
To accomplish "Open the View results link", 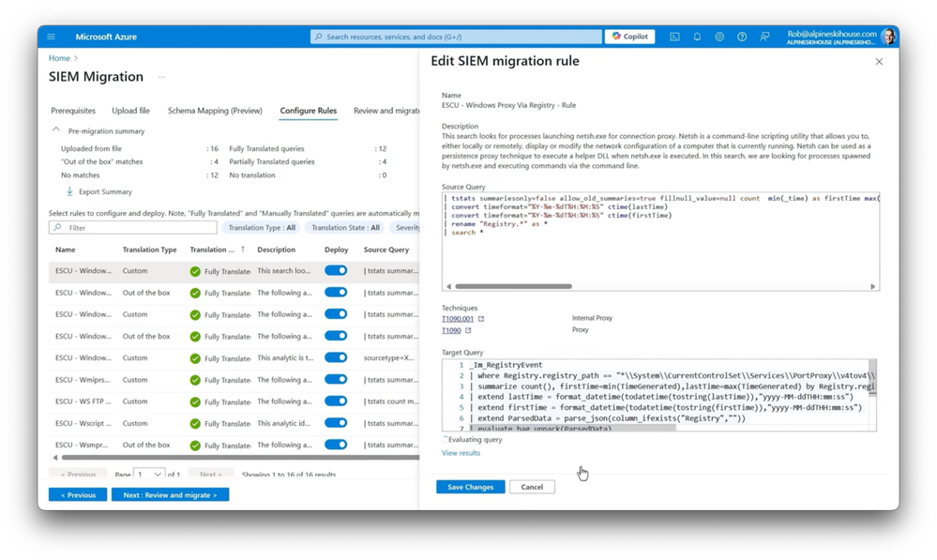I will pos(461,453).
